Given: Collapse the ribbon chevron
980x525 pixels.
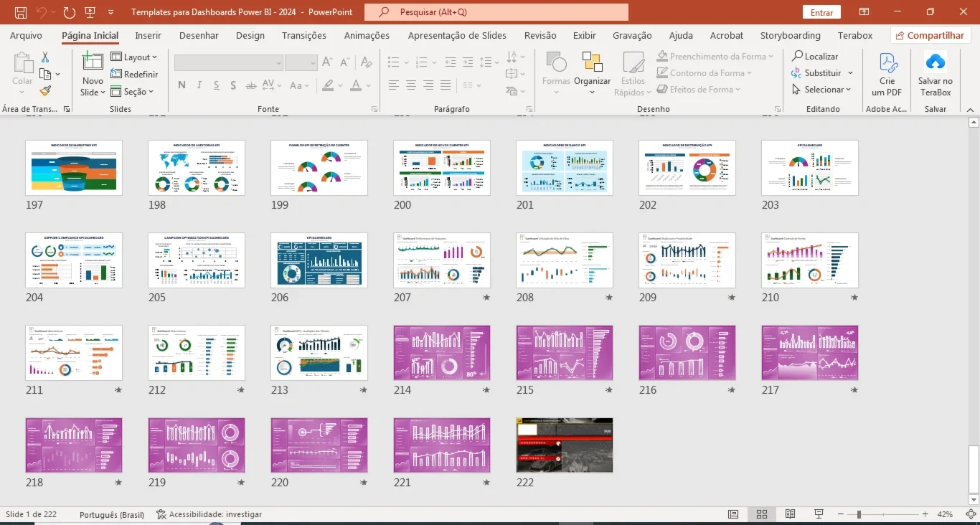Looking at the screenshot, I should coord(971,109).
